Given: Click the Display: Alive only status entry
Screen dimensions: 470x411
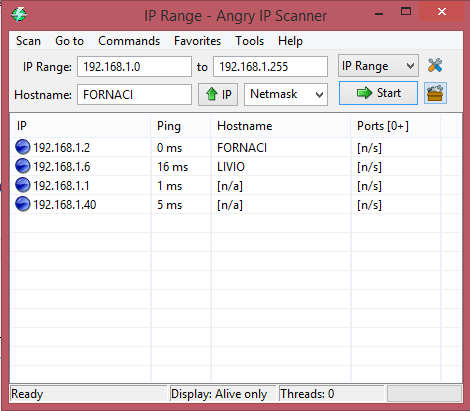Looking at the screenshot, I should coord(219,394).
